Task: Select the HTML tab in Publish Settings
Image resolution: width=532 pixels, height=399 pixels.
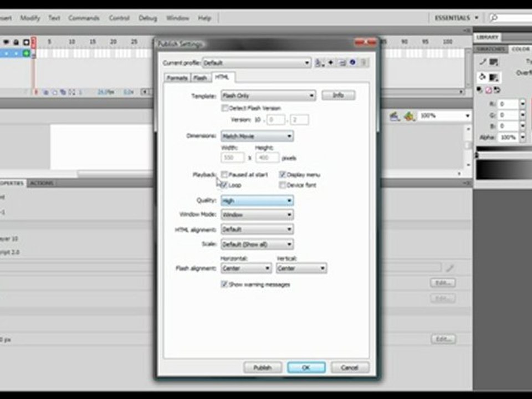Action: click(223, 77)
